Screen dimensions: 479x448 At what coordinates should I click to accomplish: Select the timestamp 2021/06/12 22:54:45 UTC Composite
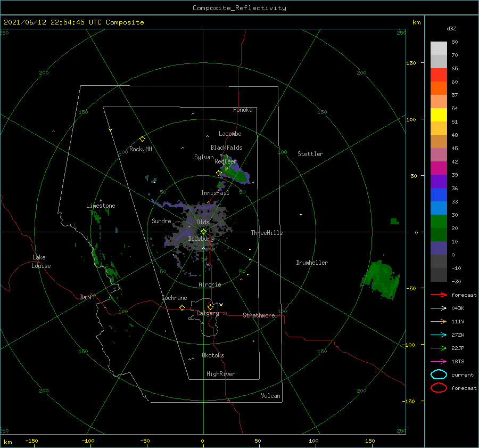point(73,22)
